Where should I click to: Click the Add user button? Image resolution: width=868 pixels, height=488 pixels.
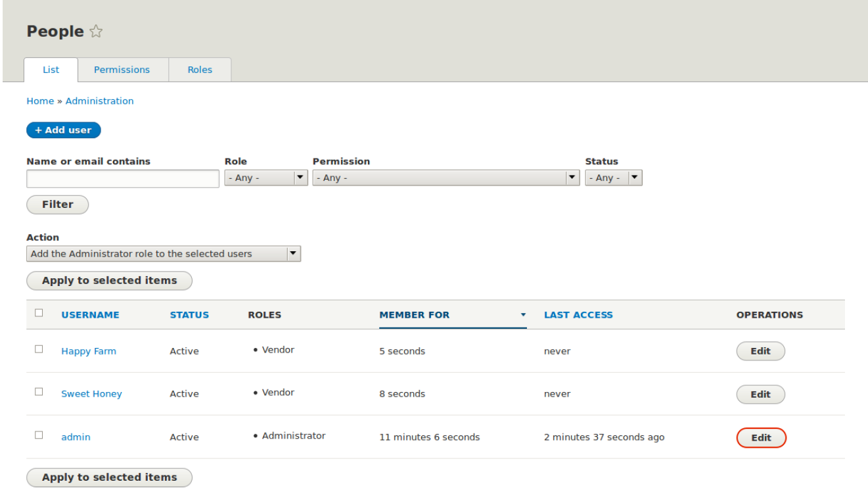tap(63, 130)
